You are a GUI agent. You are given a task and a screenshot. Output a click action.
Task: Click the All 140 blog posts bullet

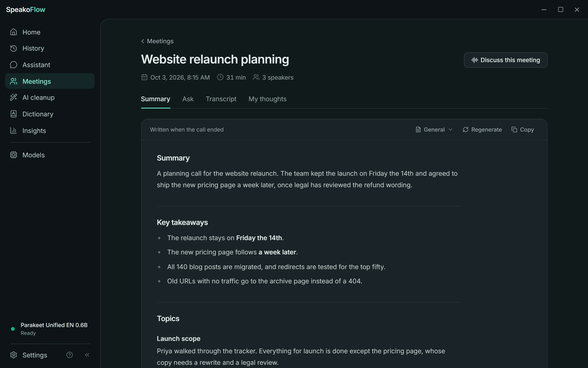point(276,267)
